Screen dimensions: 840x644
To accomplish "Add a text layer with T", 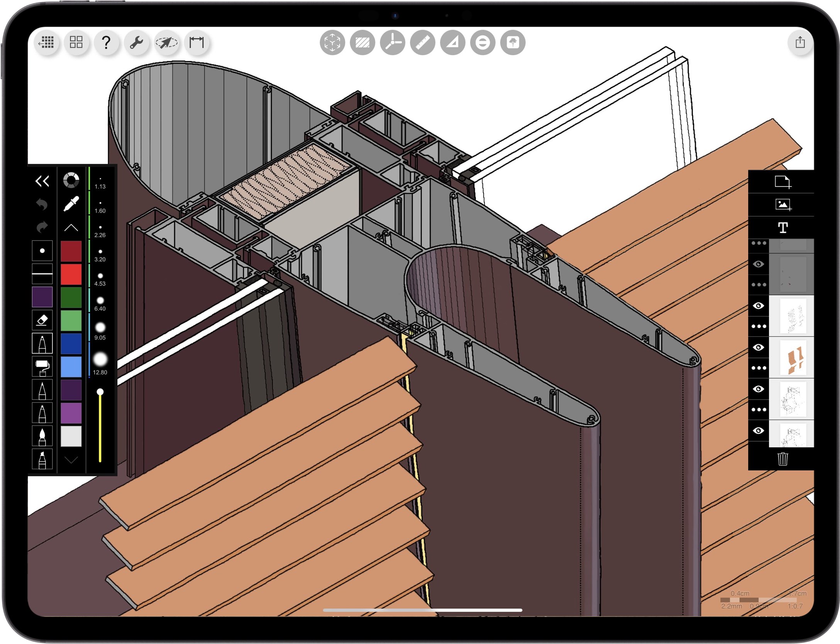I will point(782,228).
